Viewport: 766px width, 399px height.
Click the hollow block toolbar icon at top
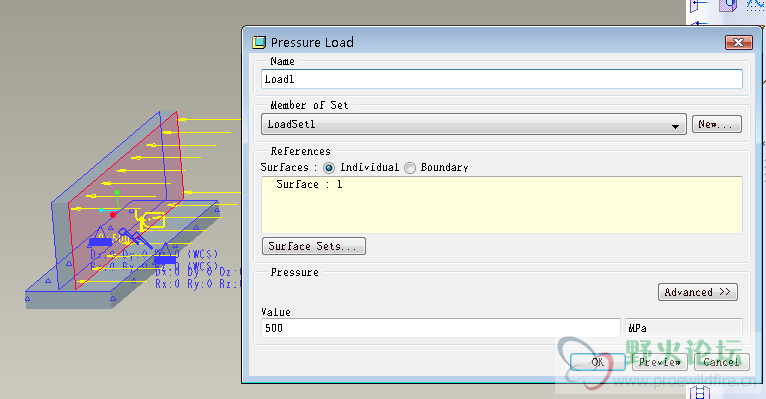coord(728,5)
